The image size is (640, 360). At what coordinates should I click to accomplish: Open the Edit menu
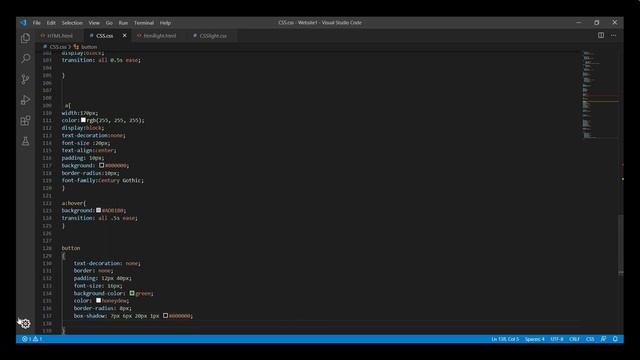point(51,23)
